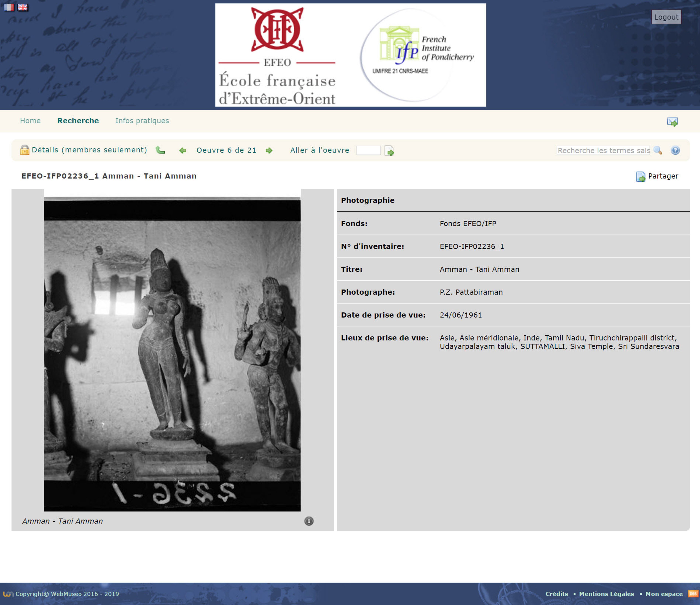Open the Recherche menu item
The height and width of the screenshot is (605, 700).
pos(78,121)
